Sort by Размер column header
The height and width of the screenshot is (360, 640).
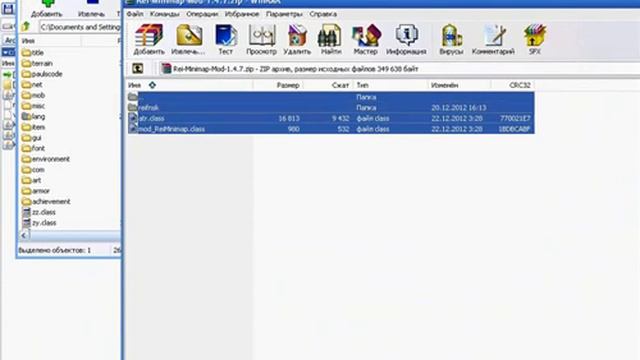pos(278,85)
